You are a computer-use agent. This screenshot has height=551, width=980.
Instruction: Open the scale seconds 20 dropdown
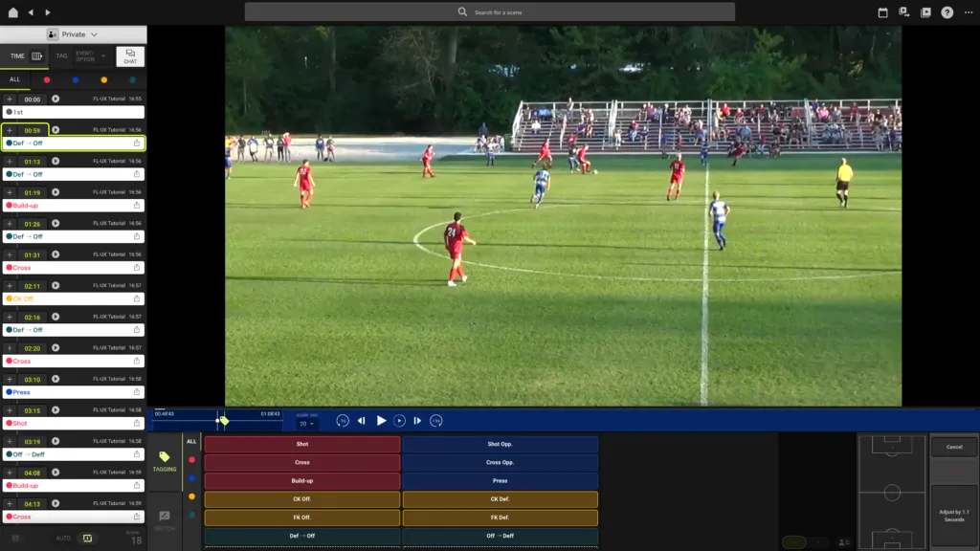[x=306, y=424]
